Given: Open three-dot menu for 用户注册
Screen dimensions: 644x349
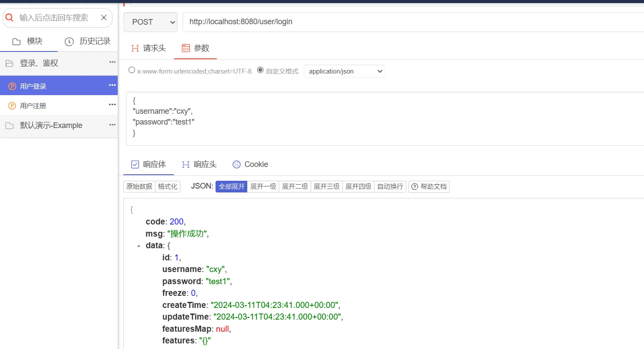Looking at the screenshot, I should [x=112, y=105].
